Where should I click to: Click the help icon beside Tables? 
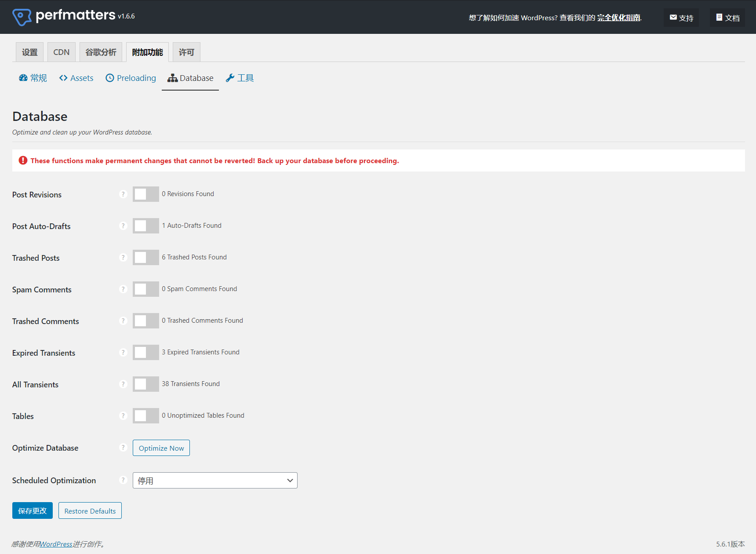coord(123,415)
